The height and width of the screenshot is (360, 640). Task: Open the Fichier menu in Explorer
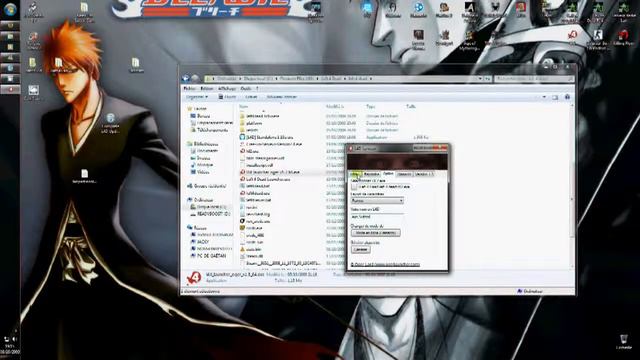pos(189,89)
